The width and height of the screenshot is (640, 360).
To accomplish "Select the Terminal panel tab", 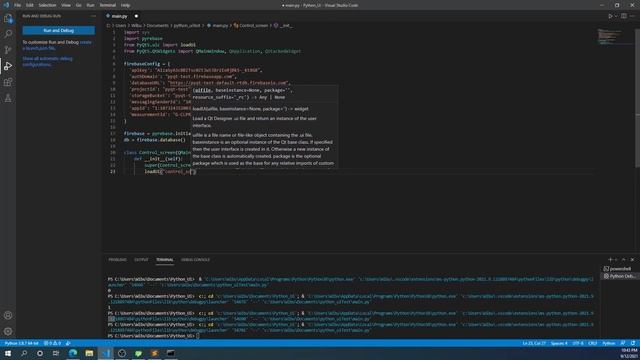I will [x=164, y=260].
